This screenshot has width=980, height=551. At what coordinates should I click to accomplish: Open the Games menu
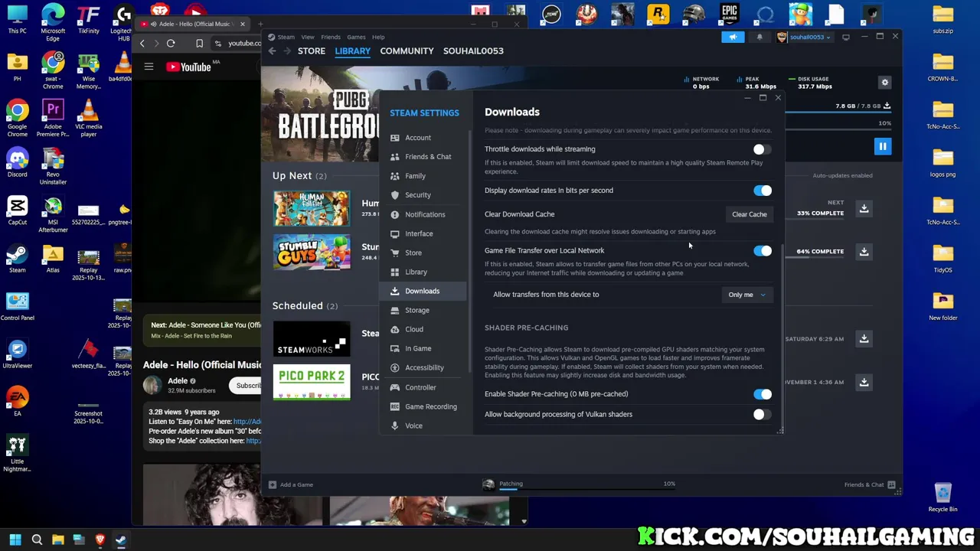pyautogui.click(x=356, y=37)
